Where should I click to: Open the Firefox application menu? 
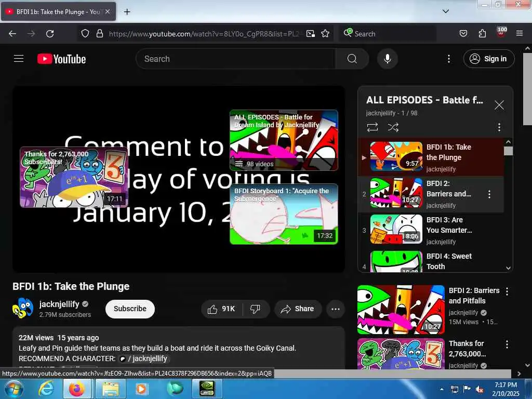(519, 34)
